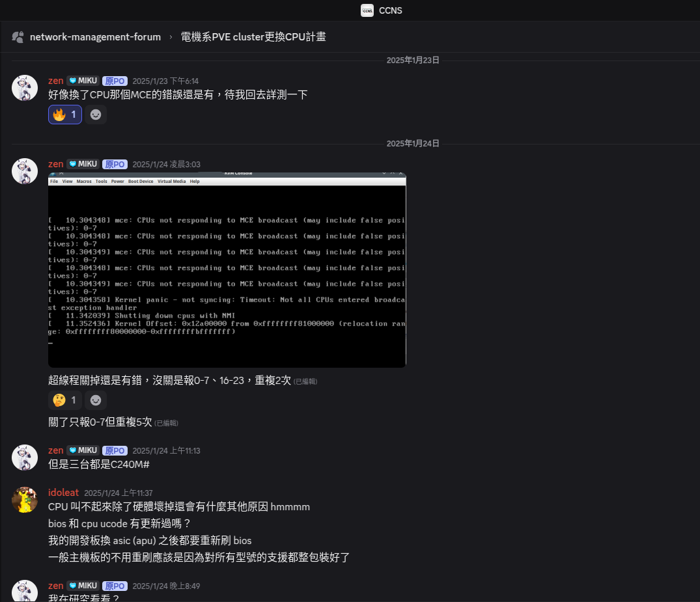Click zen's avatar beside the 晚上8:49 message
This screenshot has height=602, width=700.
24,591
